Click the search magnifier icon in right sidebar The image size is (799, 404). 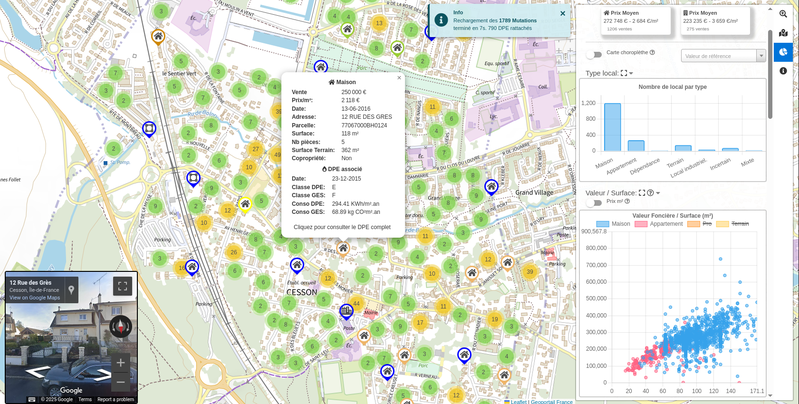[783, 14]
